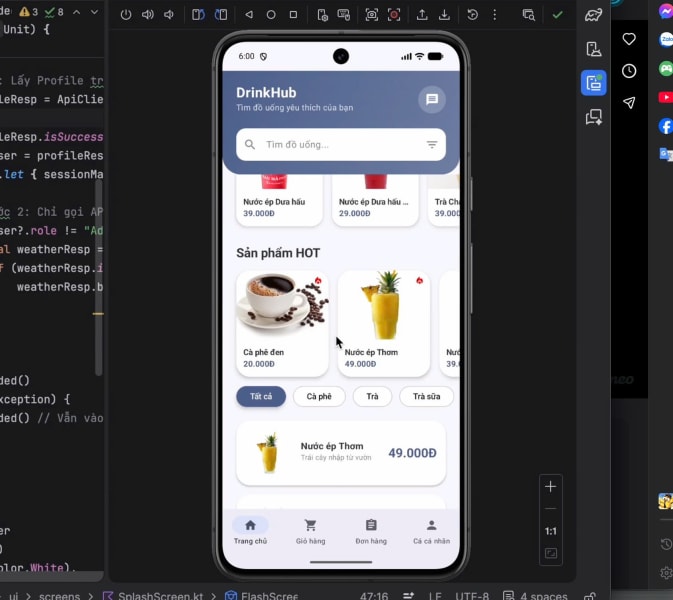Set emulator zoom to 1:1
The image size is (673, 600).
click(x=550, y=531)
